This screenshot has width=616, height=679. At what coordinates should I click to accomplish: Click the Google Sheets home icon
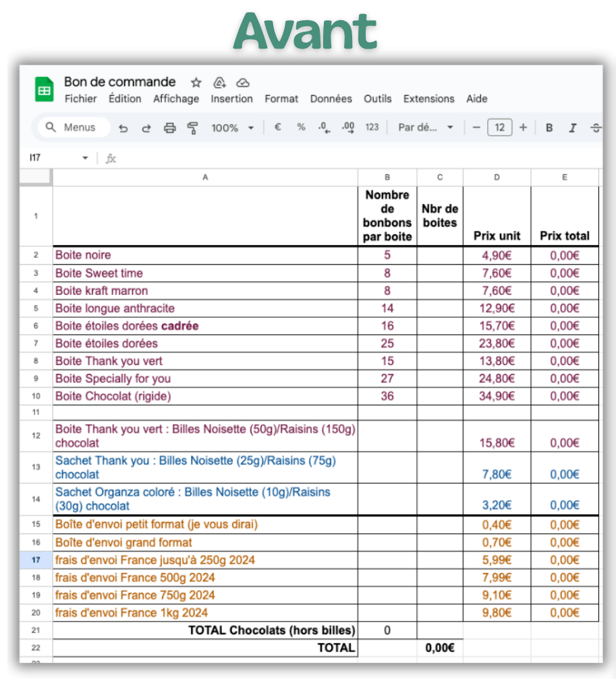[x=45, y=90]
